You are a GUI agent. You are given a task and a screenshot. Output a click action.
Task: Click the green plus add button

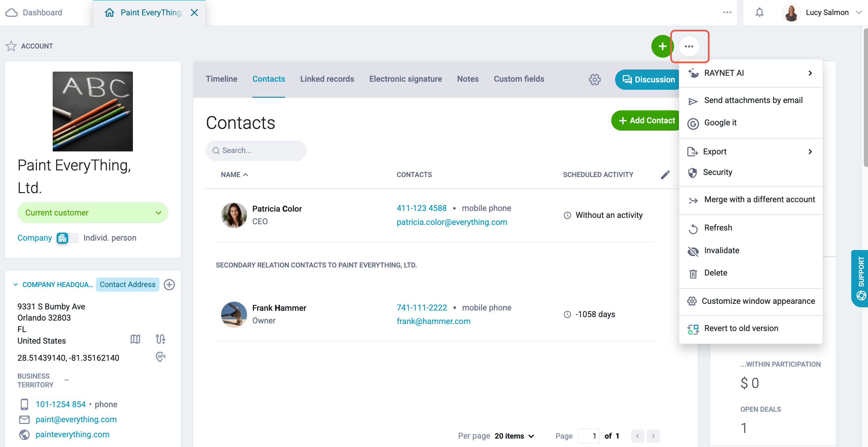[662, 46]
